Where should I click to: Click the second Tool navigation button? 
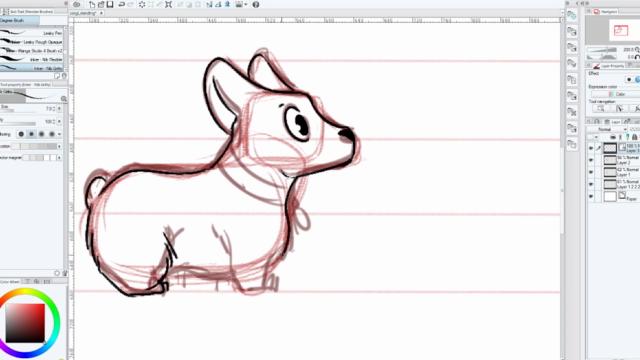(x=620, y=109)
